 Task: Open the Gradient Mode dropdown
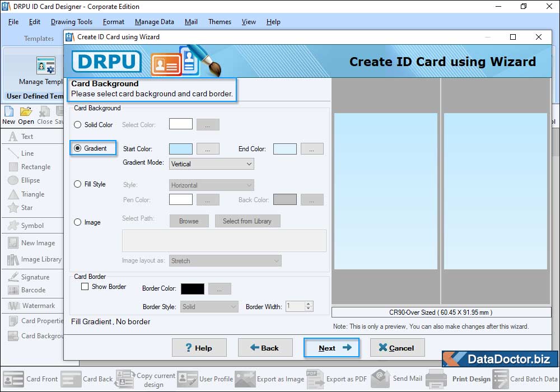click(x=212, y=164)
